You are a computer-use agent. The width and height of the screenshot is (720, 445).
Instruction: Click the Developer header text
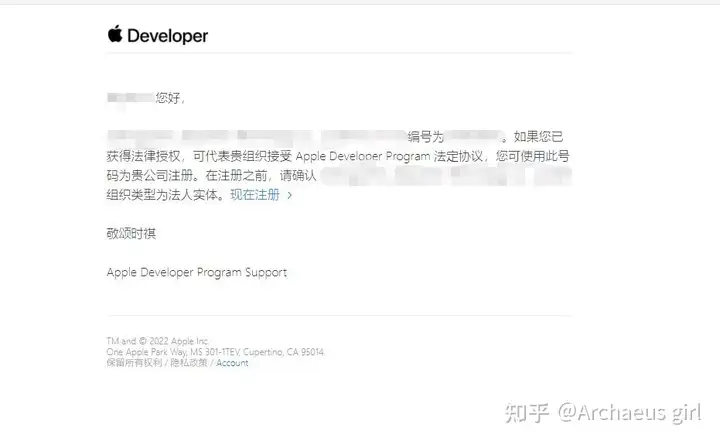click(x=168, y=36)
